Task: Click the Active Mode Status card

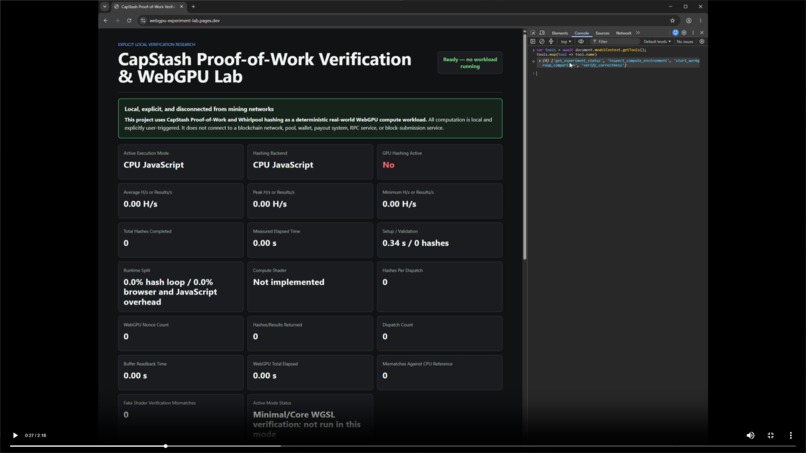Action: point(310,418)
